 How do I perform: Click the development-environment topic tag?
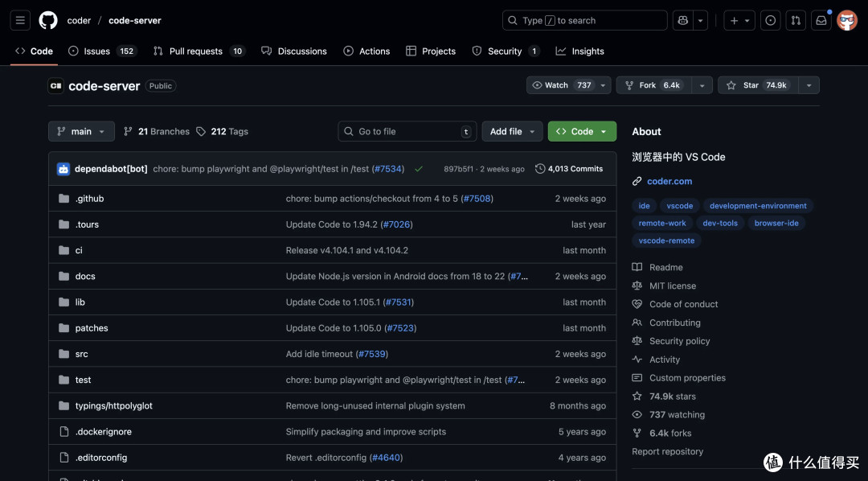click(x=758, y=206)
